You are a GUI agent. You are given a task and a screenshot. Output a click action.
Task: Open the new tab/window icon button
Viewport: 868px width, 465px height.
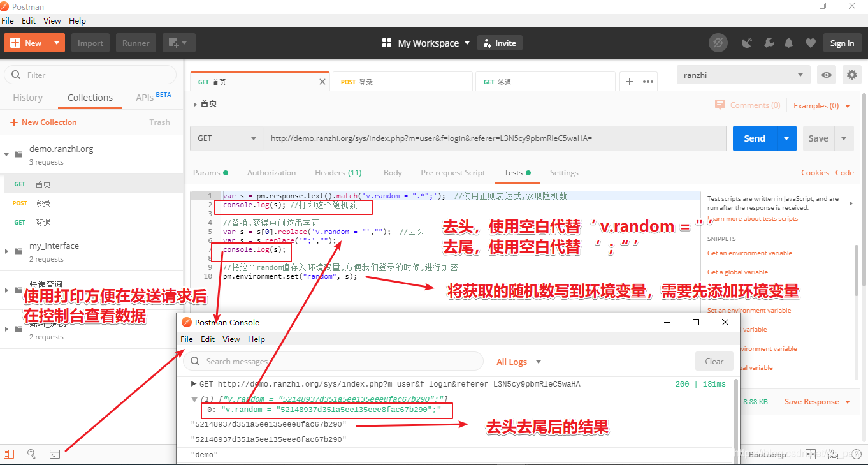pos(178,43)
